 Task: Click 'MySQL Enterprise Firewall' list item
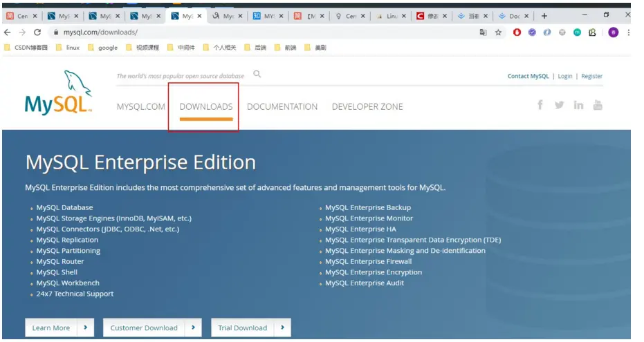369,261
